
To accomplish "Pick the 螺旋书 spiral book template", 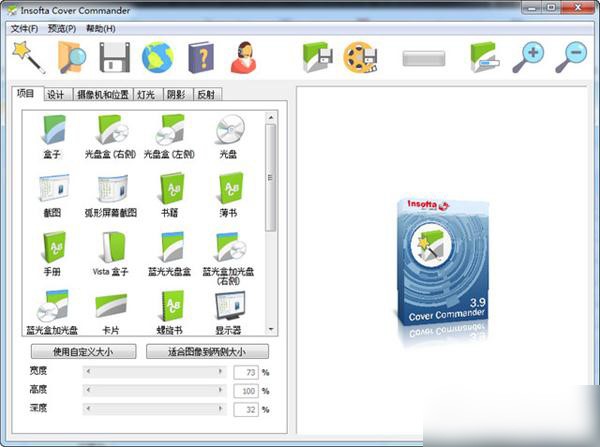I will tap(170, 313).
